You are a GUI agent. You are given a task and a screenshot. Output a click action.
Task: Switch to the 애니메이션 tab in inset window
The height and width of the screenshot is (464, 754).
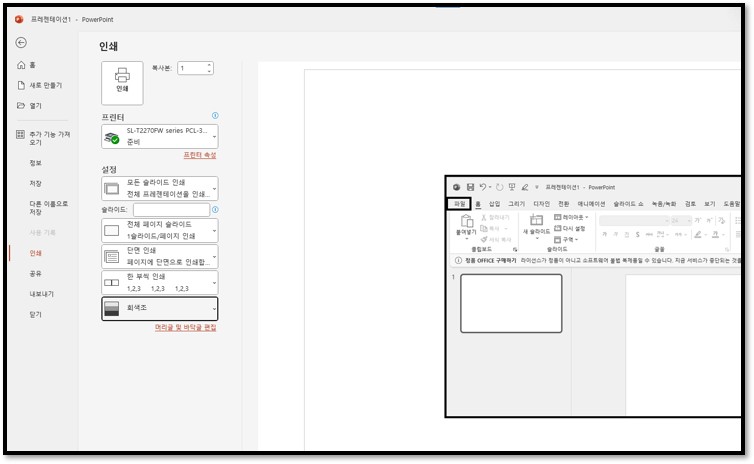pos(591,204)
